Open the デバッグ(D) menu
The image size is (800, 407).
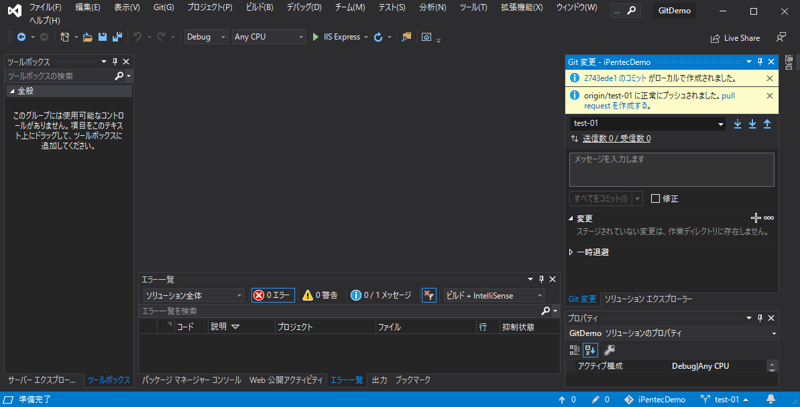tap(304, 8)
